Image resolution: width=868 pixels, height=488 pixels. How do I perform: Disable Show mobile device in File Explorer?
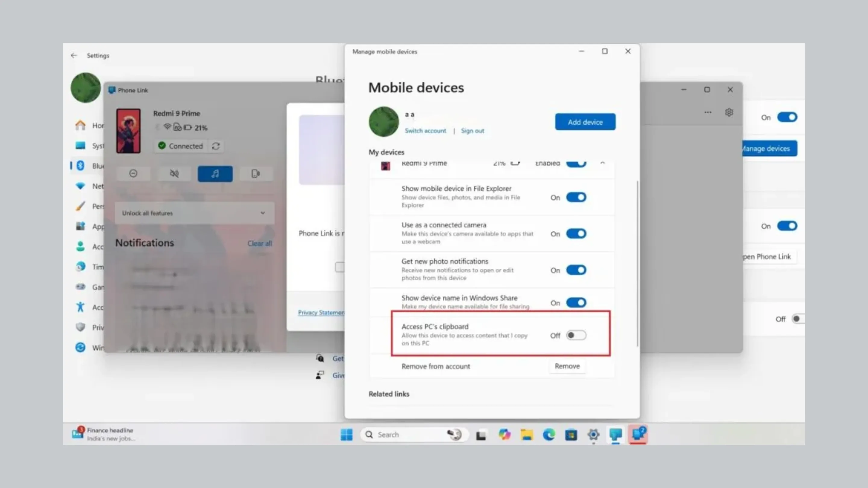[x=576, y=197]
